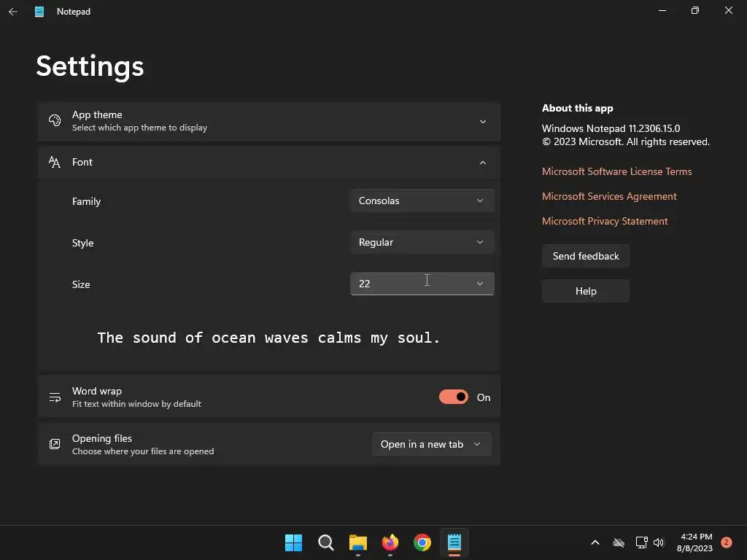Open Microsoft Privacy Statement link
Viewport: 747px width, 560px height.
coord(605,221)
